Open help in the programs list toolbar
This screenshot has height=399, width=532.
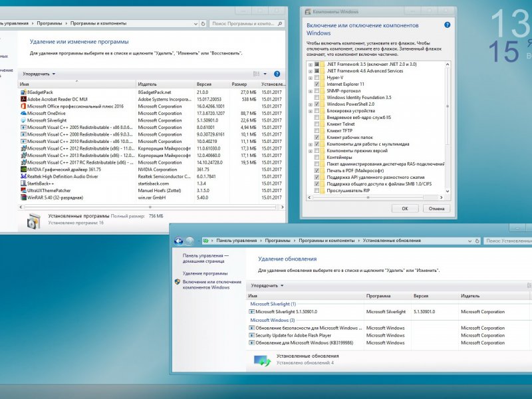click(x=277, y=74)
